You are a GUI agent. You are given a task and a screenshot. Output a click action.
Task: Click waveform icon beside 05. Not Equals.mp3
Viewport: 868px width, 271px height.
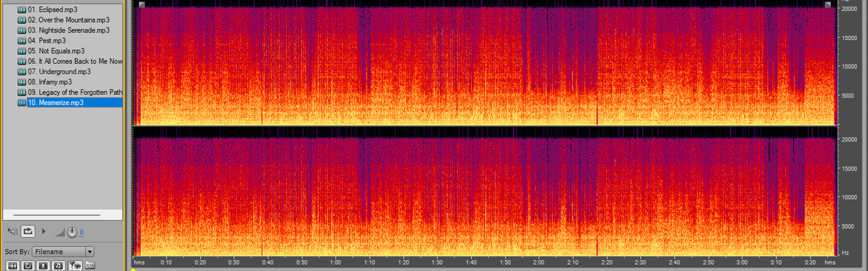click(x=22, y=51)
